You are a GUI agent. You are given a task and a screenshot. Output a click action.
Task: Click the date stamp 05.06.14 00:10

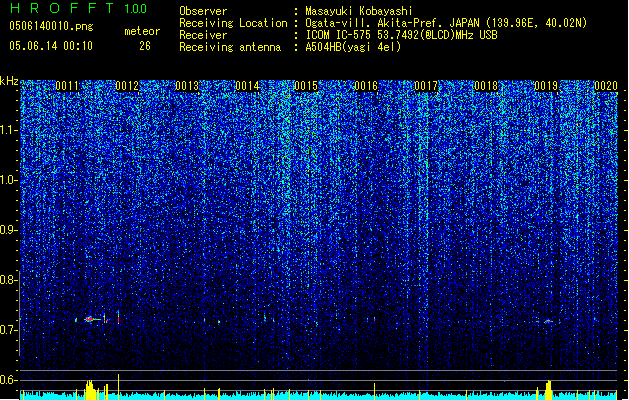(x=51, y=46)
